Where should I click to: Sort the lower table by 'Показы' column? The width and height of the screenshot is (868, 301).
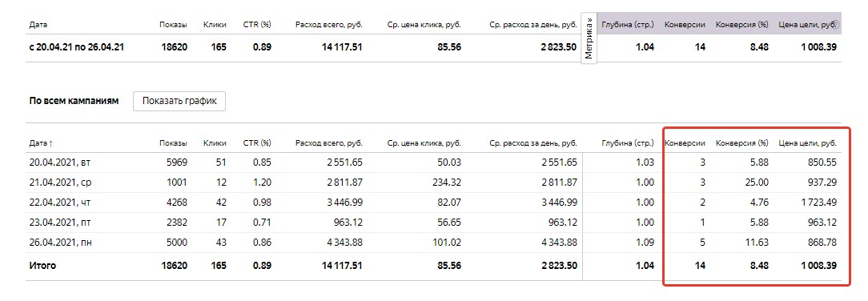[173, 143]
